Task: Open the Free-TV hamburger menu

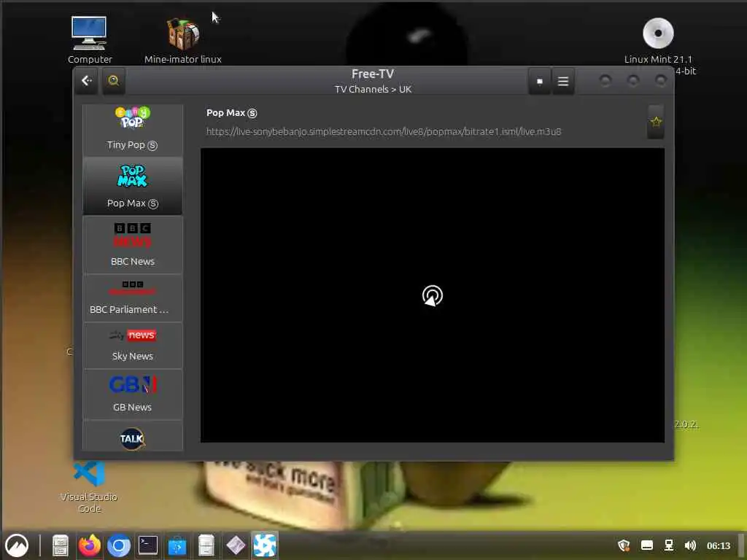Action: tap(563, 82)
